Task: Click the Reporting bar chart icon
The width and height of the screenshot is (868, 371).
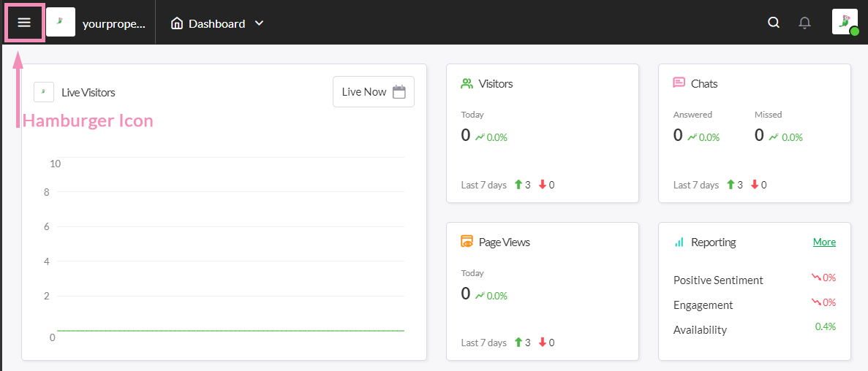Action: tap(679, 242)
